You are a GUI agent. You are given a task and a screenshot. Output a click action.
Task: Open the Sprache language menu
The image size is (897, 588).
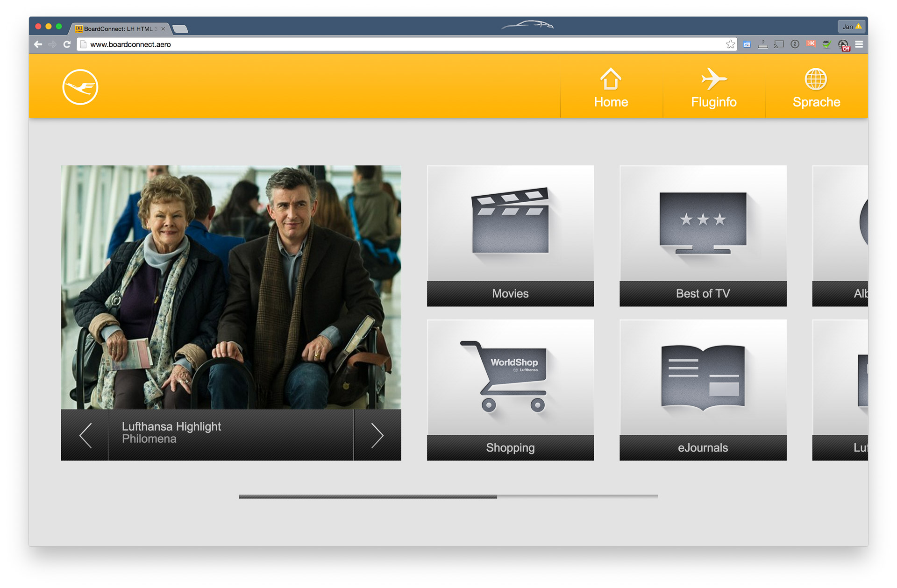pos(816,87)
